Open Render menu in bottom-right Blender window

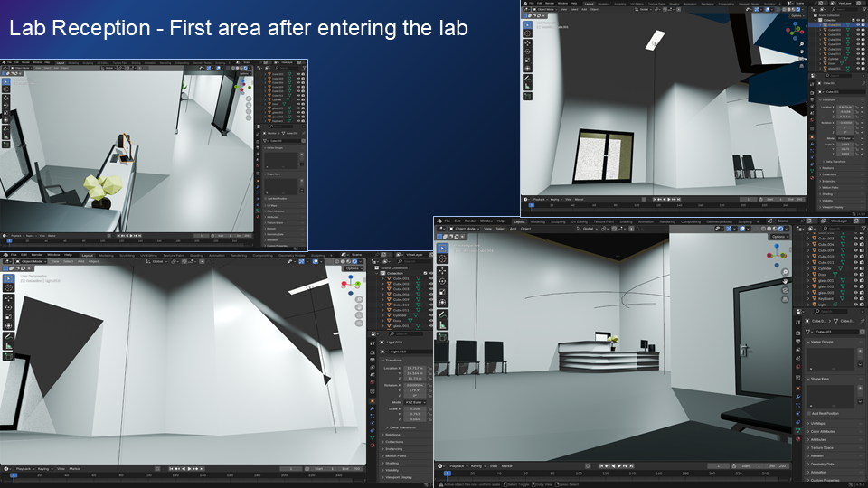pos(470,221)
